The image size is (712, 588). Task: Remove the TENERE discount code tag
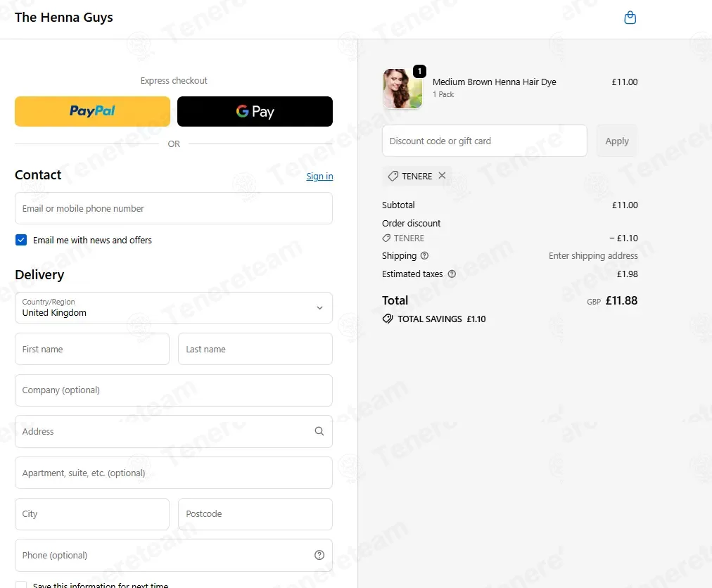point(442,176)
